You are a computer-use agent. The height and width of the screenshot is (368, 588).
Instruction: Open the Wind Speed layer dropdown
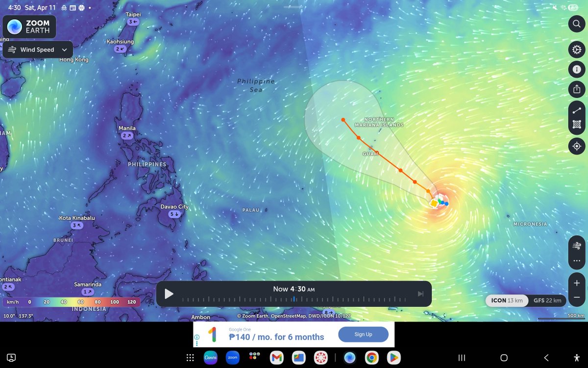pyautogui.click(x=38, y=50)
